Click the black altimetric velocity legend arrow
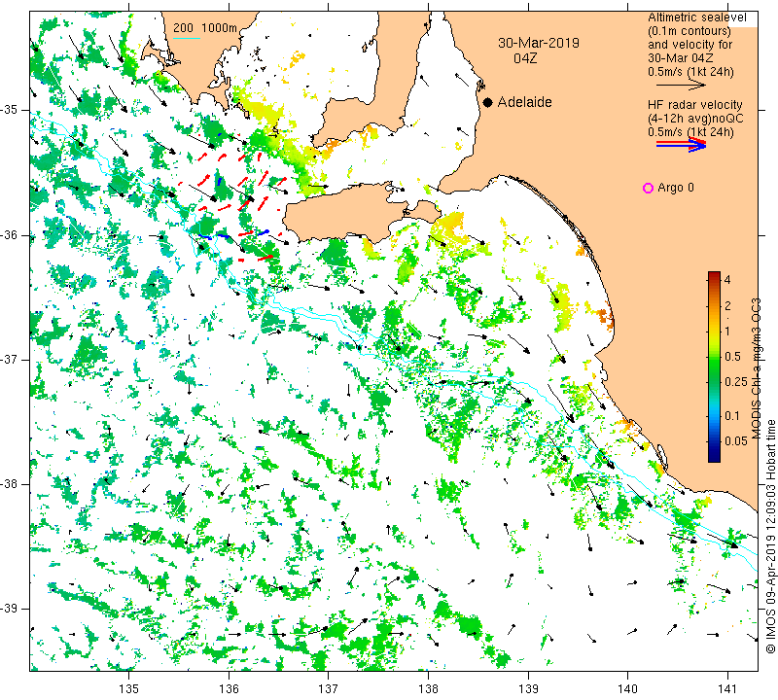The image size is (778, 700). click(681, 86)
